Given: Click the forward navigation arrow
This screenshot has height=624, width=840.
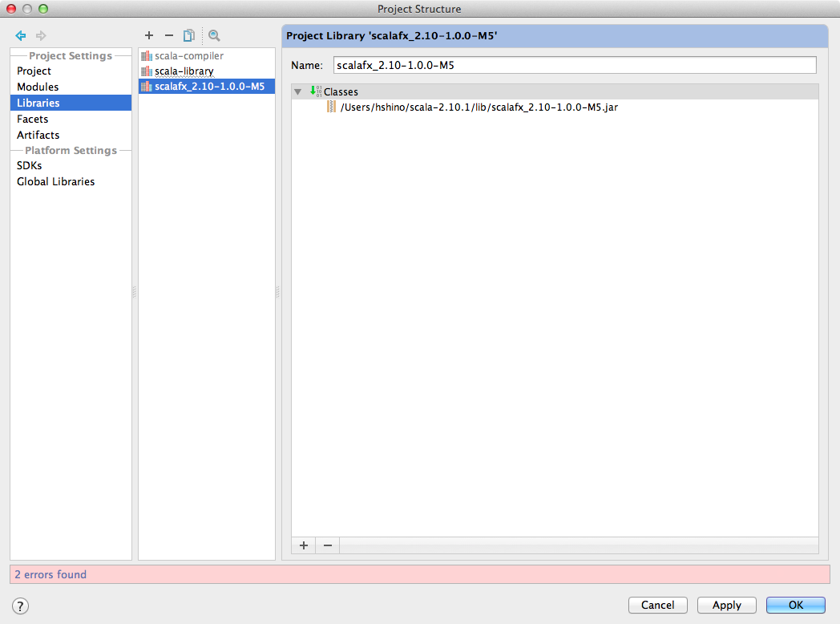Looking at the screenshot, I should 41,36.
